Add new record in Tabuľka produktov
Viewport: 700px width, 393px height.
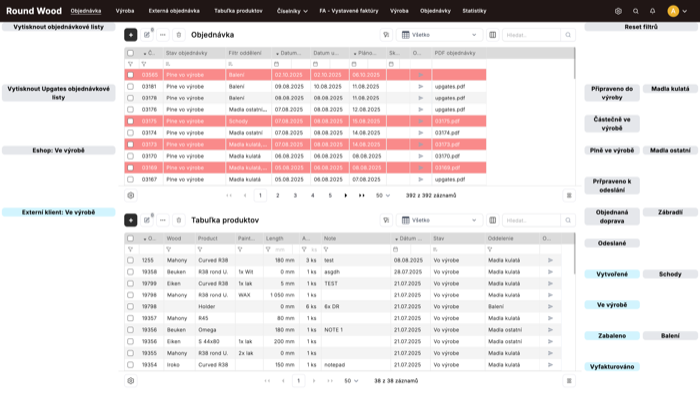point(131,220)
